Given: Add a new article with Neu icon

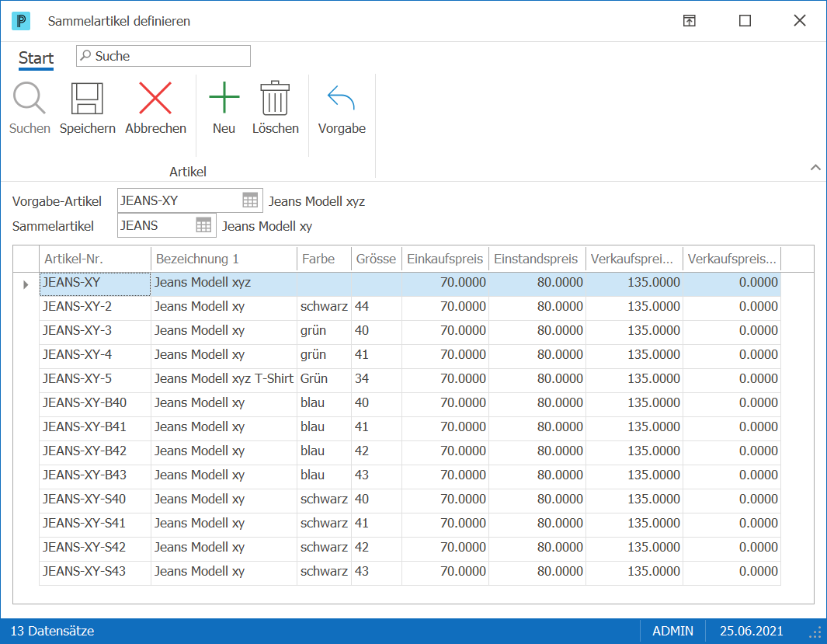Looking at the screenshot, I should (x=224, y=98).
